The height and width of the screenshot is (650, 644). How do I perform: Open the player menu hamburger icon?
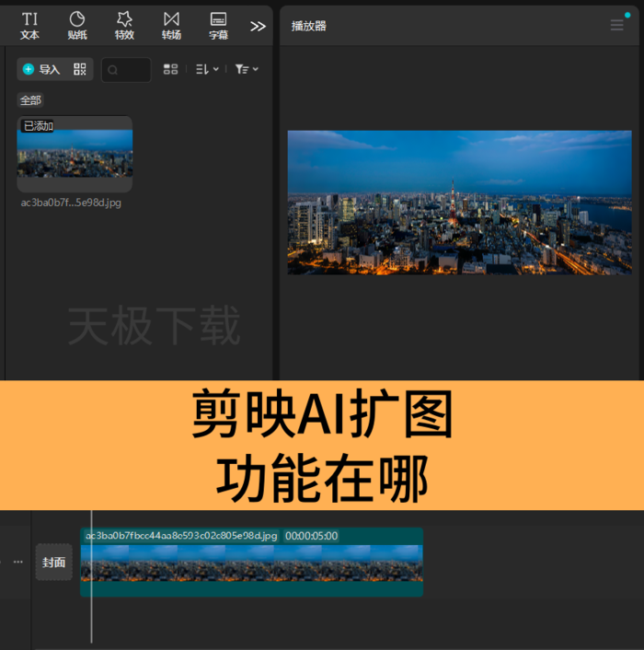[616, 25]
